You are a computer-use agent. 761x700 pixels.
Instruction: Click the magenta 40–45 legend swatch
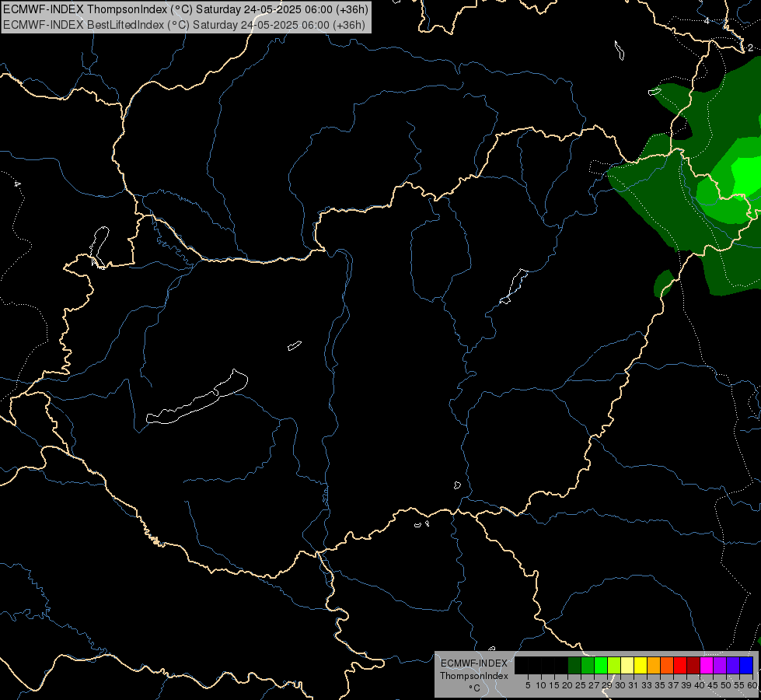tap(707, 666)
